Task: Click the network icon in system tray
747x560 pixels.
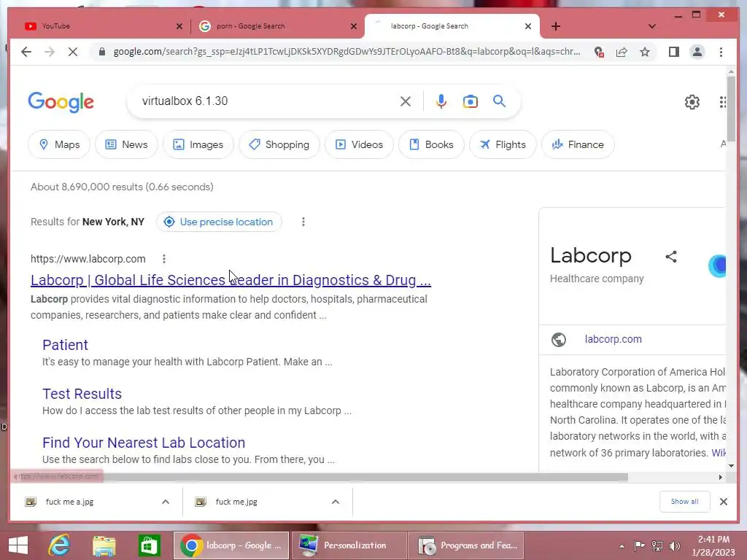Action: click(x=657, y=545)
